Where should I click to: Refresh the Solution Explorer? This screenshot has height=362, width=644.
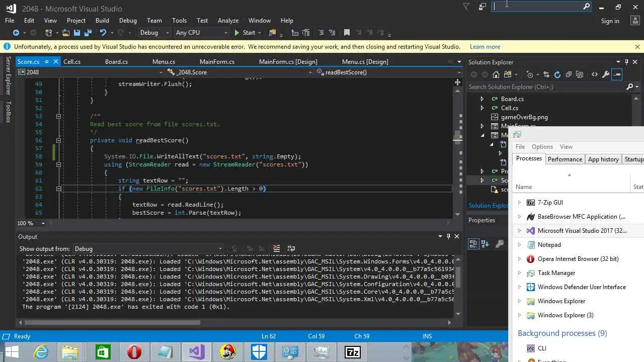(557, 74)
